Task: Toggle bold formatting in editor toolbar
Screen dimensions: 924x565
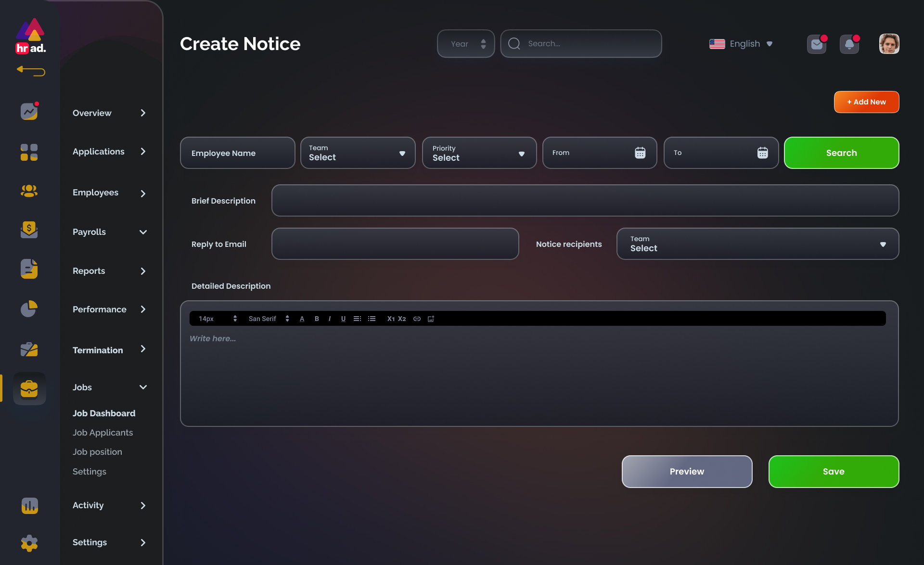Action: coord(317,319)
